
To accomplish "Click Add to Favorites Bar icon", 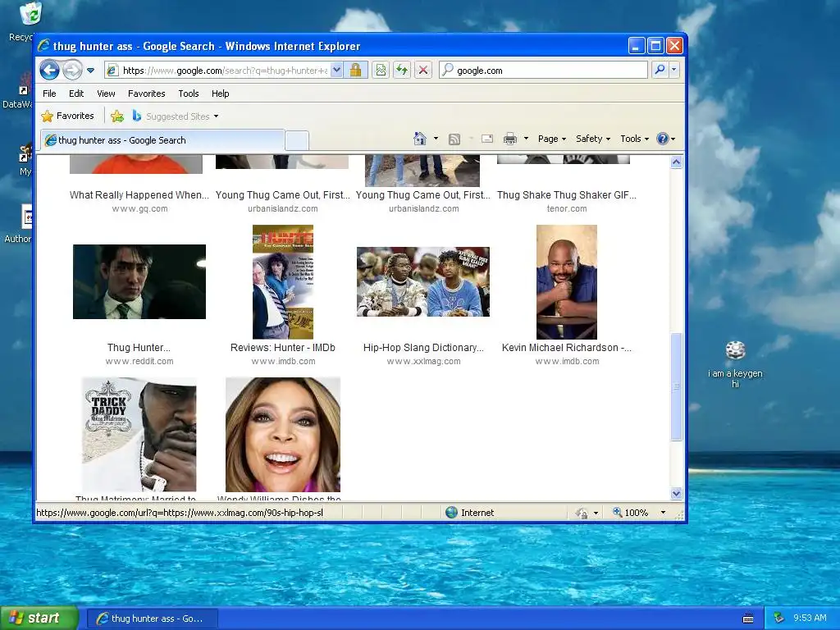I will coord(117,116).
